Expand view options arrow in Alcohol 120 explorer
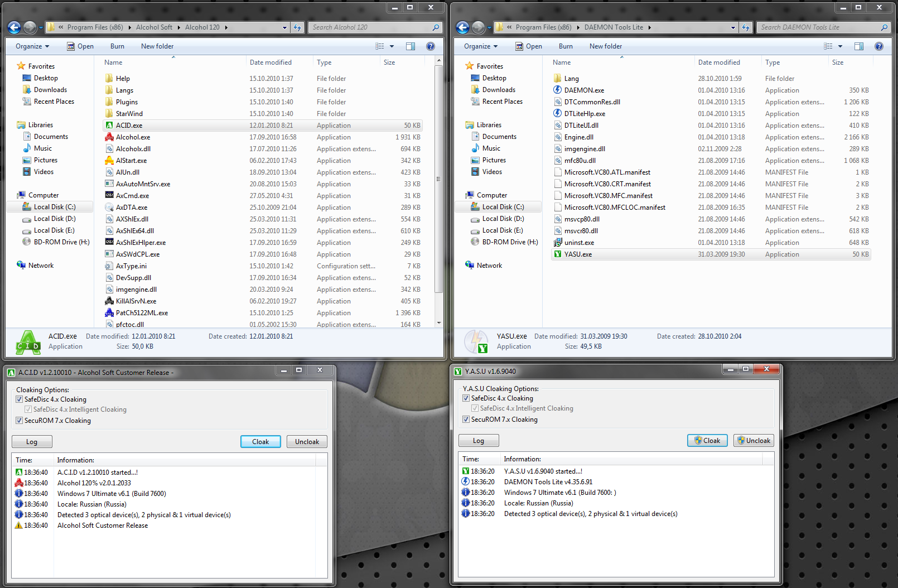 (392, 46)
